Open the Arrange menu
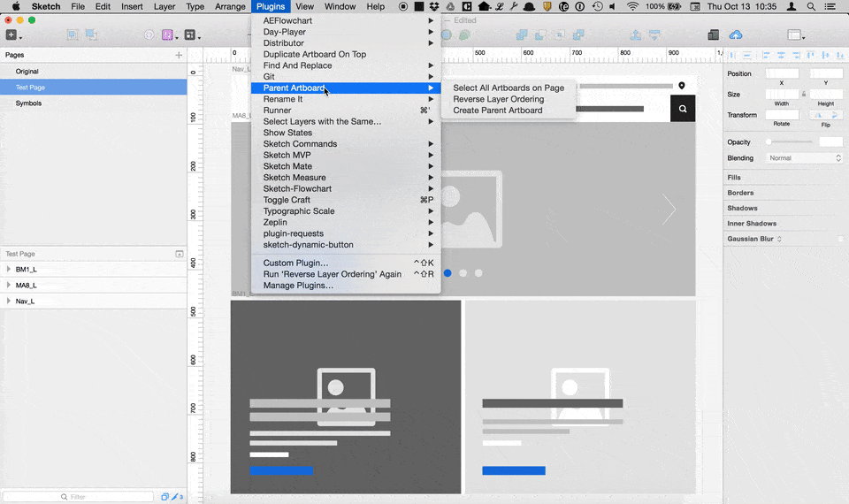The image size is (849, 504). [x=230, y=6]
